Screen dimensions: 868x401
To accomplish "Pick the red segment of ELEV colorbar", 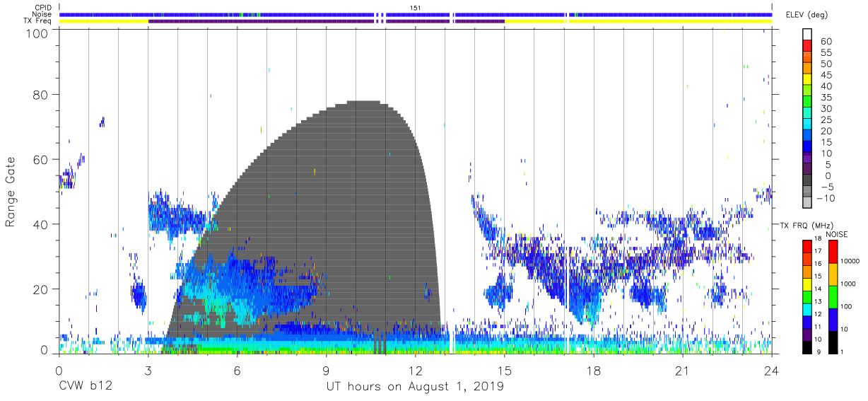I will [x=809, y=46].
